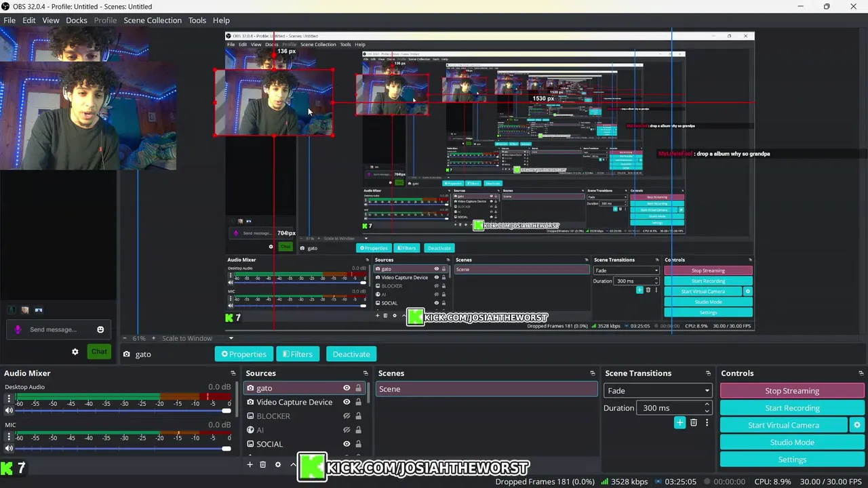The height and width of the screenshot is (488, 868).
Task: Open source properties gear under Sources list
Action: 277,464
